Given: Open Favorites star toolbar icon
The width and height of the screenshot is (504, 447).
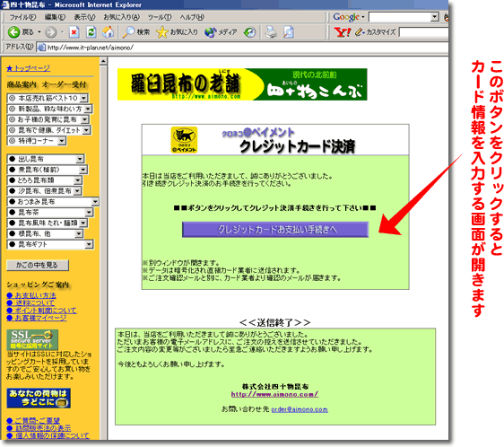Looking at the screenshot, I should tap(162, 31).
